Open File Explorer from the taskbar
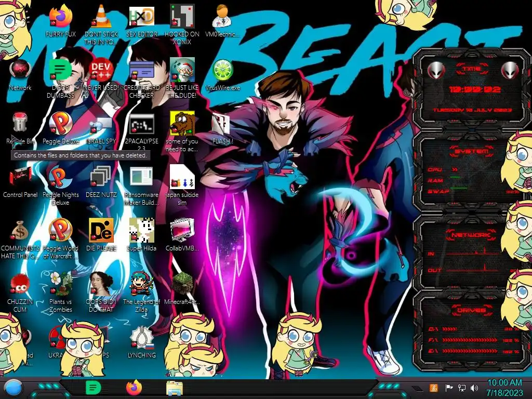Screen dimensions: 532x399 [175, 388]
